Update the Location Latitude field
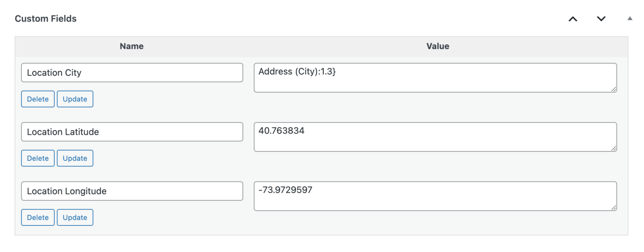The image size is (644, 252). click(75, 158)
